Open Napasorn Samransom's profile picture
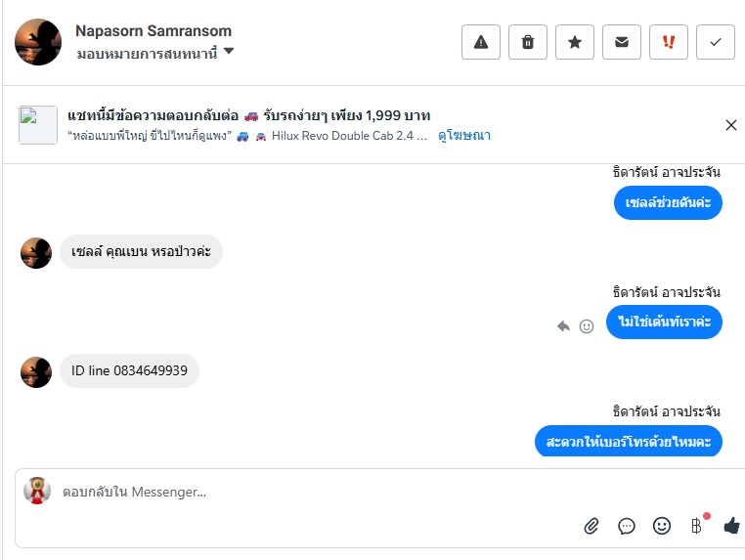The height and width of the screenshot is (560, 745). click(38, 42)
